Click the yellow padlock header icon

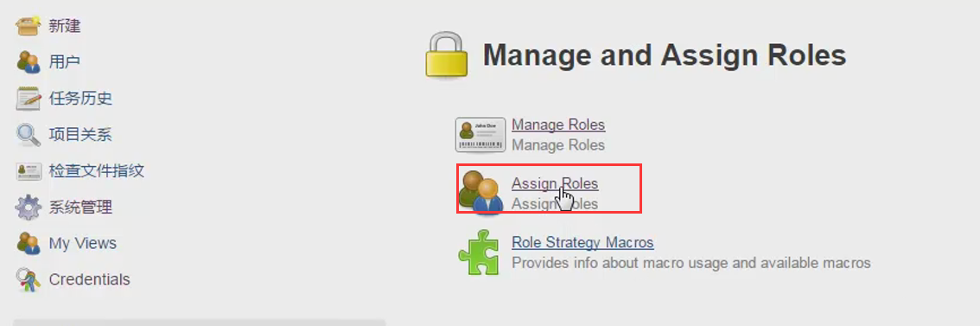447,55
